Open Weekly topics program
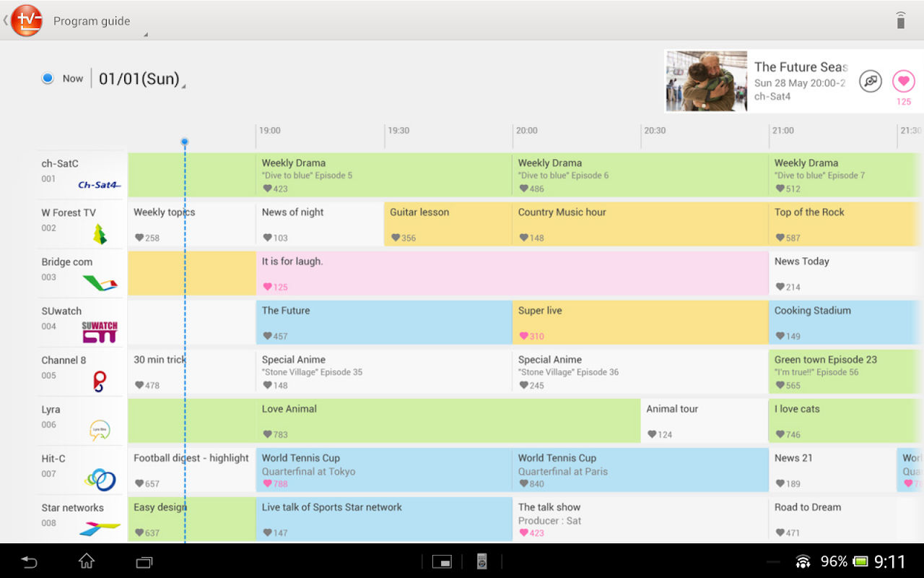This screenshot has height=578, width=924. [x=191, y=224]
